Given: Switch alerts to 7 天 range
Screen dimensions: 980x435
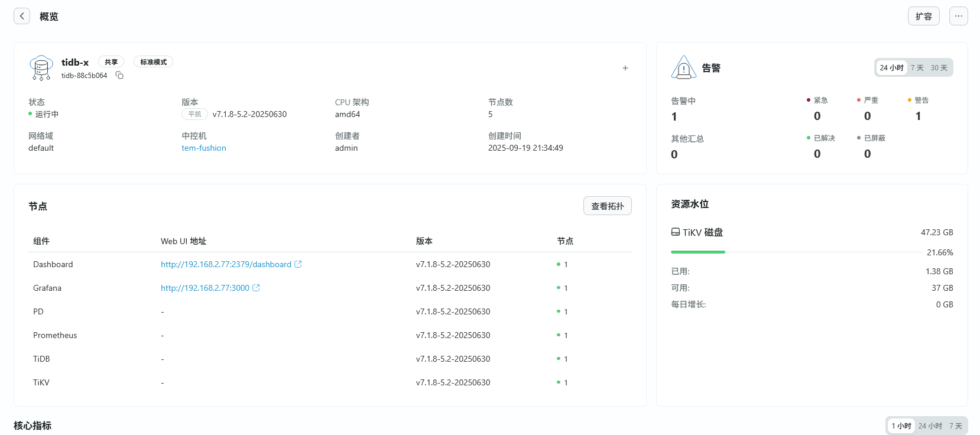Looking at the screenshot, I should (x=917, y=68).
